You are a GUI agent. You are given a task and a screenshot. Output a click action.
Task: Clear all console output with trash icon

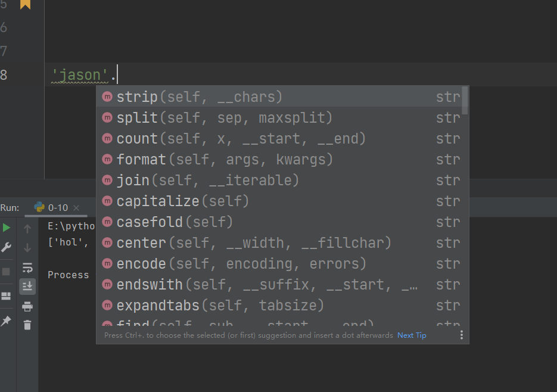click(27, 325)
